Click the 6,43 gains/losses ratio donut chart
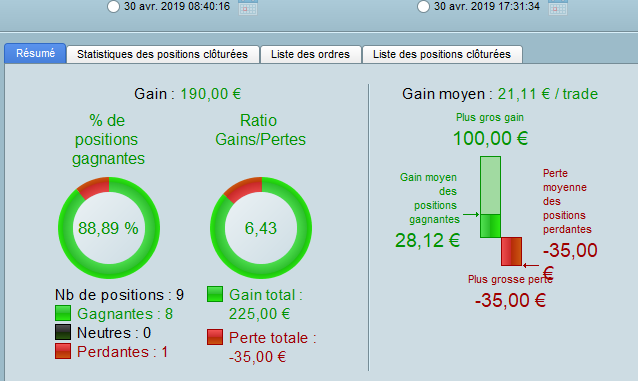Image resolution: width=638 pixels, height=381 pixels. (261, 228)
